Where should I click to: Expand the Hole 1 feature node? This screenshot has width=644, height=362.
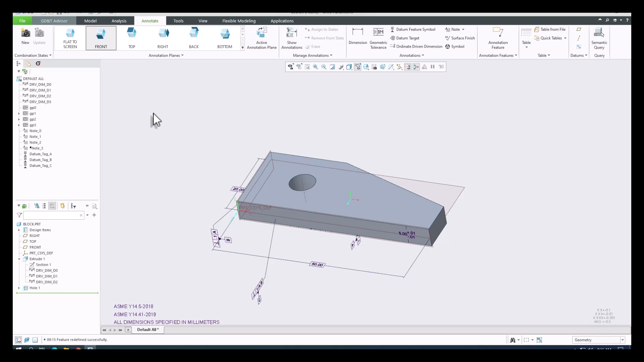click(x=19, y=288)
